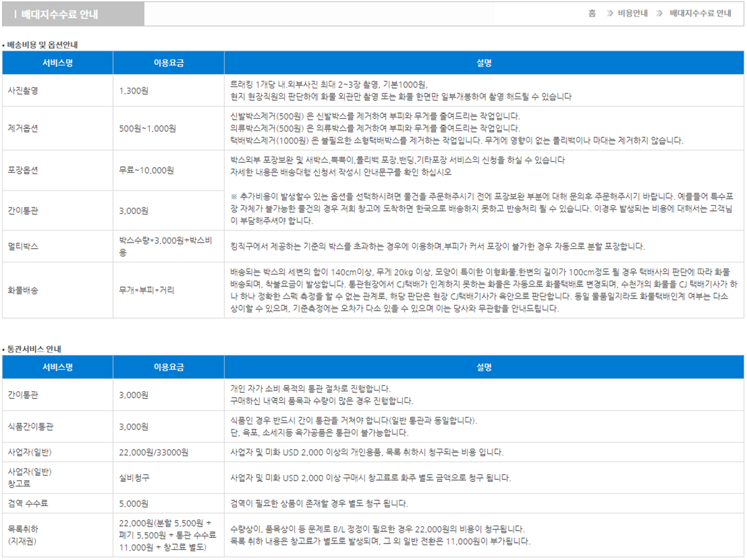This screenshot has width=747, height=560.
Task: Click the chevron icon right after 비용안내
Action: coord(659,13)
